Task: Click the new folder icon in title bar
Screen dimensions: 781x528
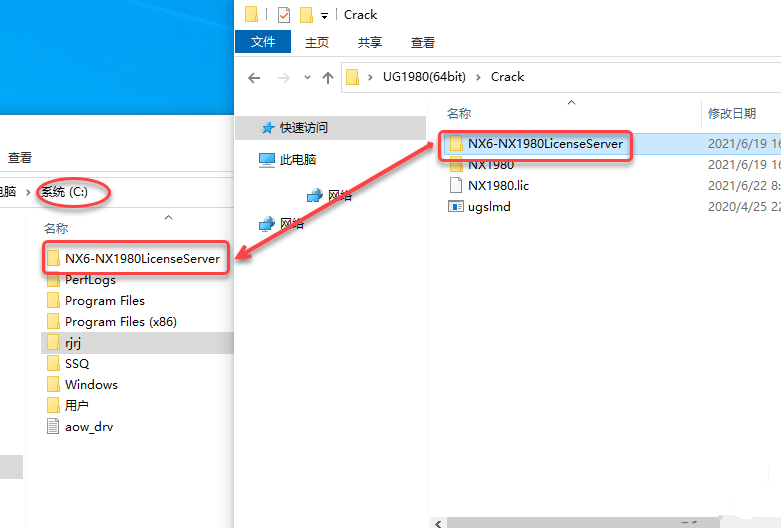Action: click(306, 14)
